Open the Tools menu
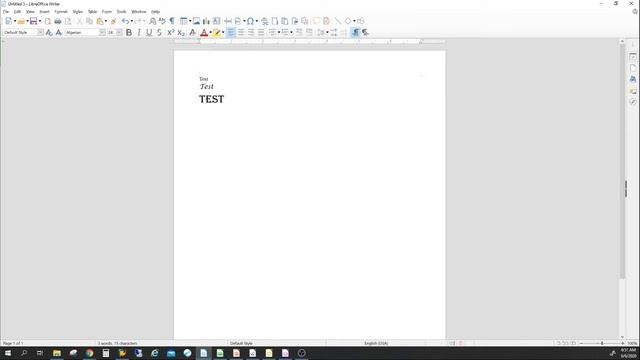The image size is (640, 360). coord(121,12)
